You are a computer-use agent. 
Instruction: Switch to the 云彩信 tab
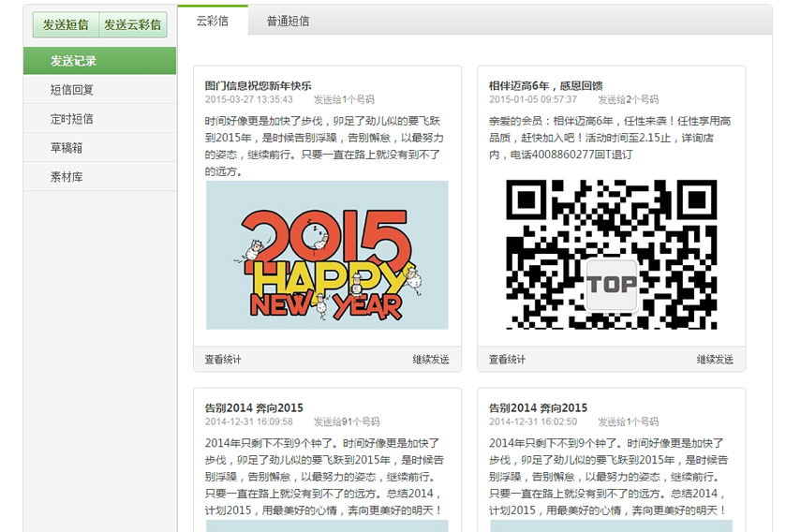(x=213, y=21)
